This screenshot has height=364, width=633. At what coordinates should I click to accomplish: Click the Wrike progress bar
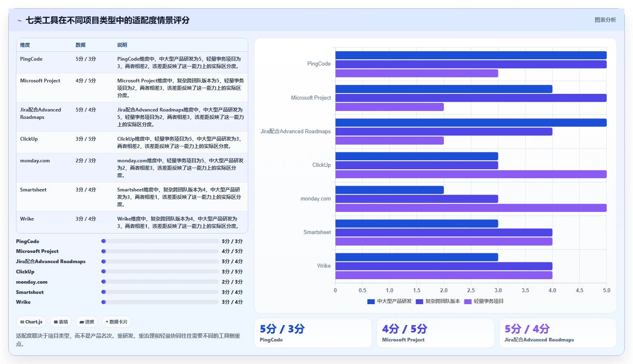(x=160, y=302)
